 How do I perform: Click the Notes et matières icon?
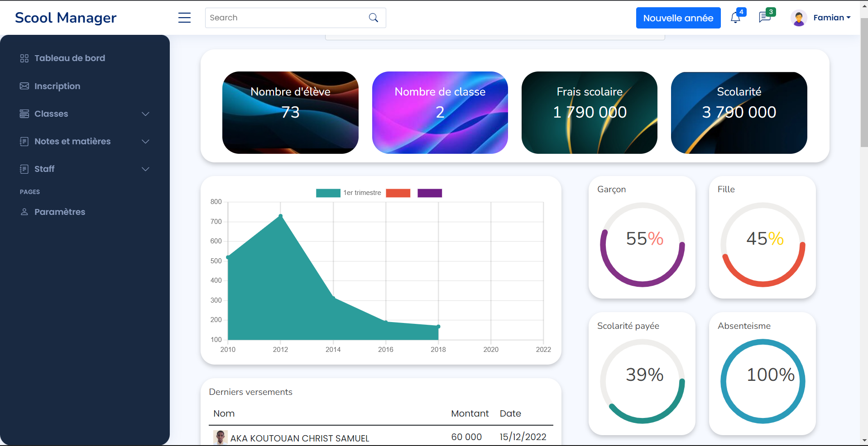(24, 142)
